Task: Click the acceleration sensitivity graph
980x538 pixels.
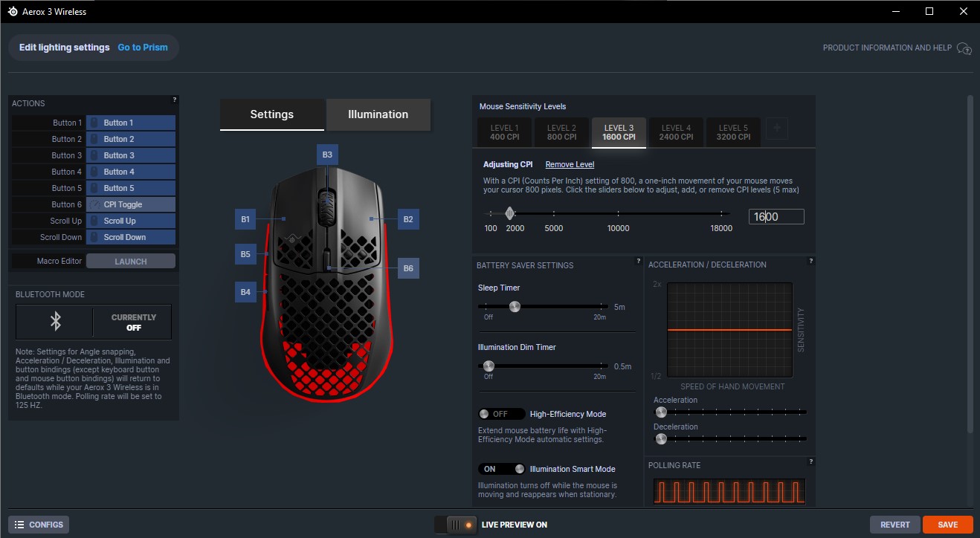Action: pyautogui.click(x=729, y=330)
